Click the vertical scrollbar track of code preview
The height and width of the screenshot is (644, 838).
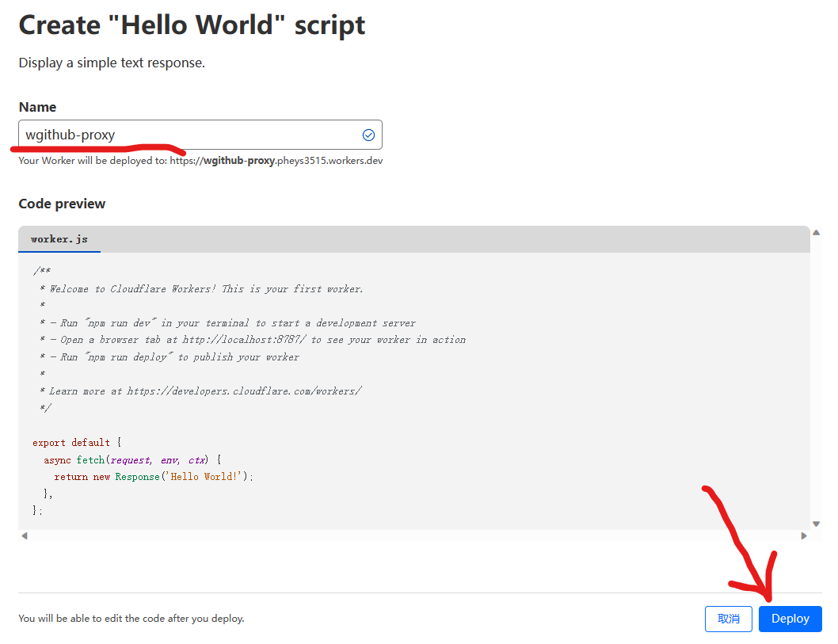click(x=816, y=380)
